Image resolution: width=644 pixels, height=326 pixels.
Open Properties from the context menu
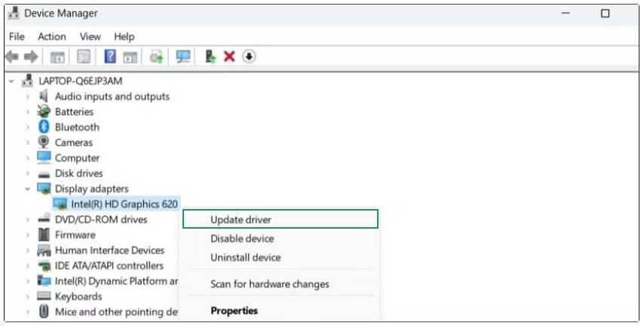pos(234,310)
